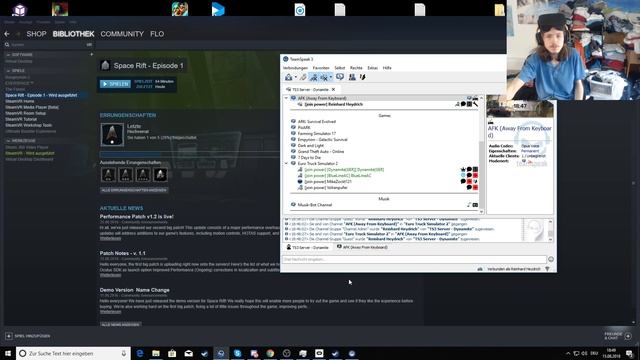
Task: Open the SHOP tab in Steam
Action: (36, 34)
